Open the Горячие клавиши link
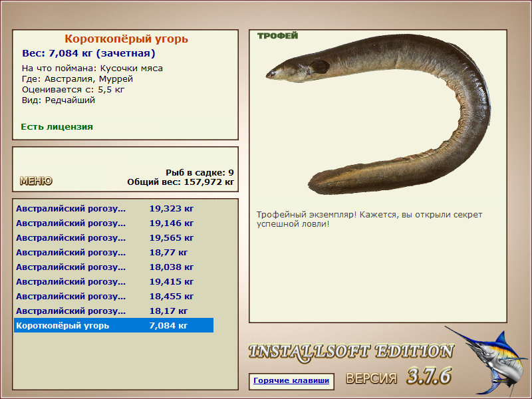The image size is (532, 399). click(291, 380)
